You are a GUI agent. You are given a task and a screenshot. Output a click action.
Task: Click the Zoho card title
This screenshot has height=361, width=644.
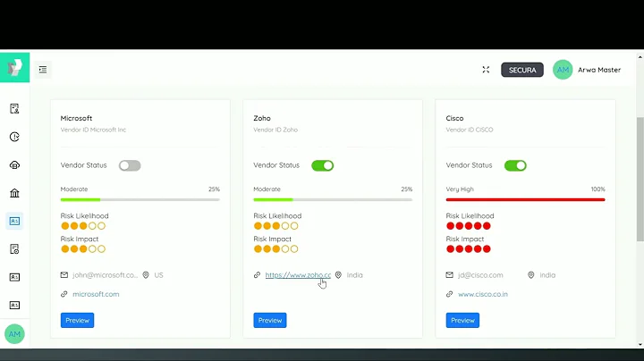[262, 118]
